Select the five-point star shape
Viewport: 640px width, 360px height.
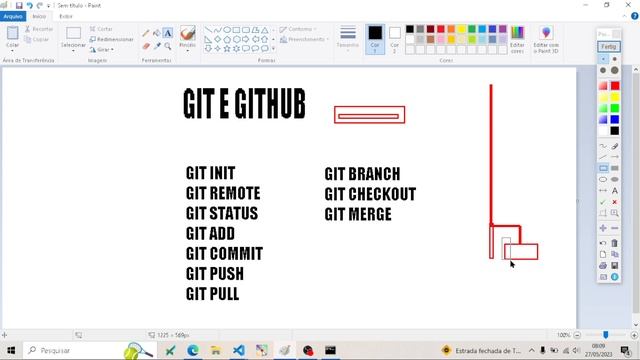227,49
